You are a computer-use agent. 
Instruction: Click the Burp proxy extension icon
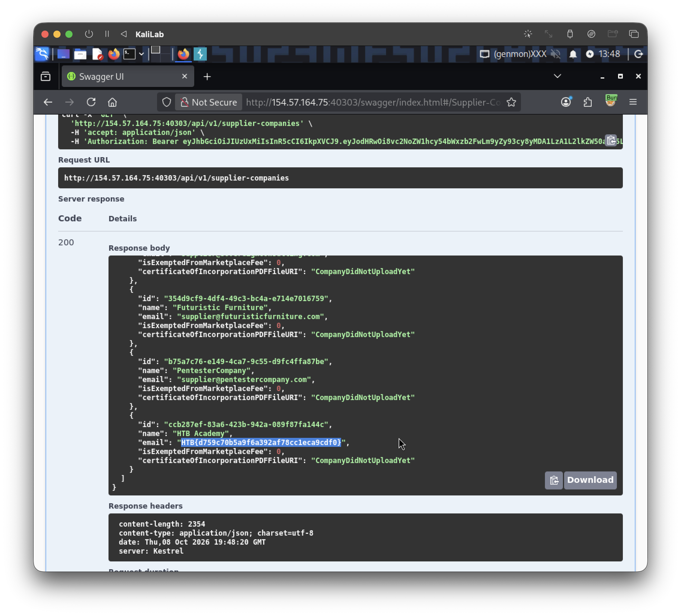point(611,101)
